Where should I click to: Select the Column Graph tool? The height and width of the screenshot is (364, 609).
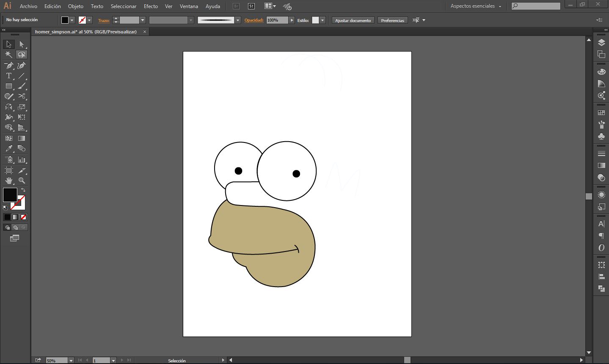(x=22, y=159)
